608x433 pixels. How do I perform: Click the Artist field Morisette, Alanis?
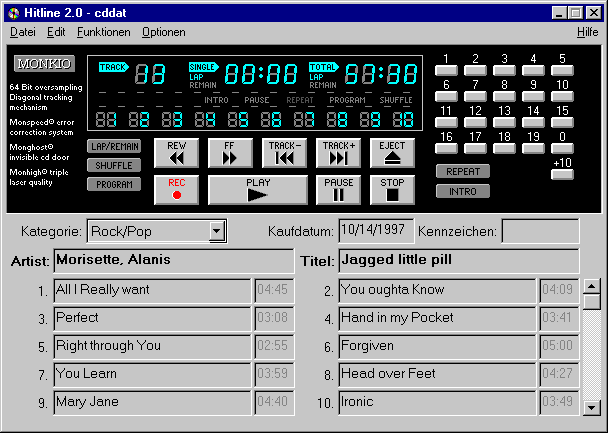(x=174, y=261)
